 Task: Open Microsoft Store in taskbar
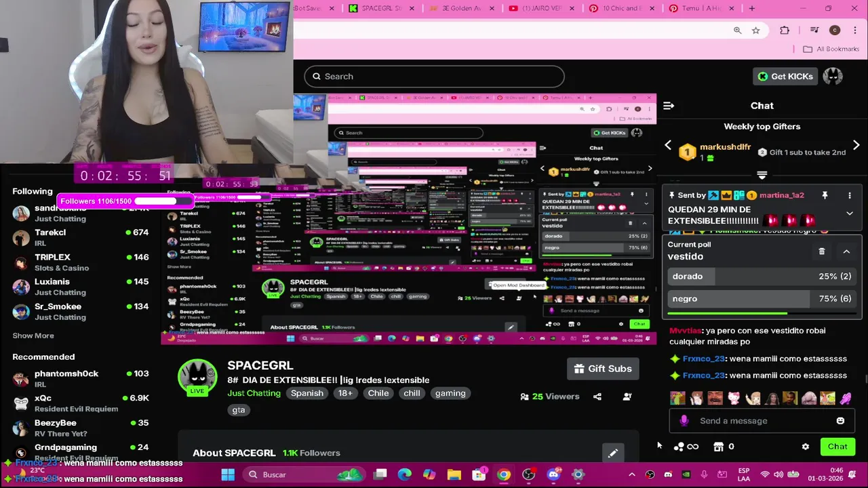click(479, 474)
